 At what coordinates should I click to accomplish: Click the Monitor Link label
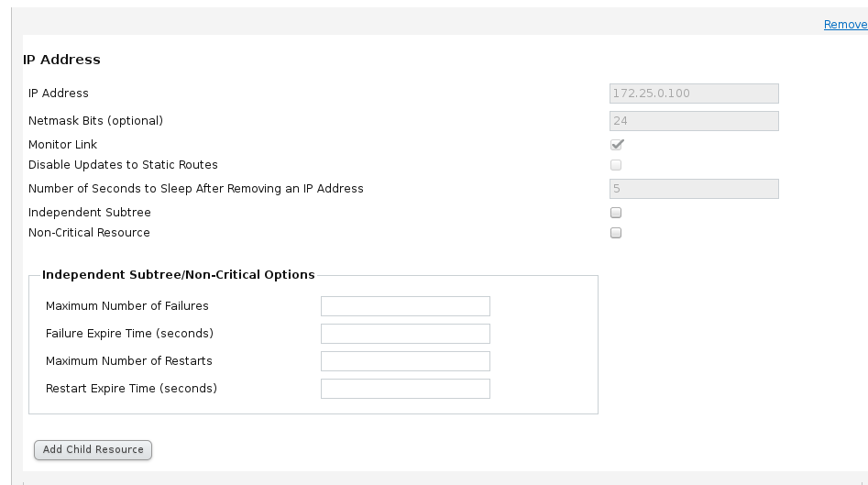[62, 145]
